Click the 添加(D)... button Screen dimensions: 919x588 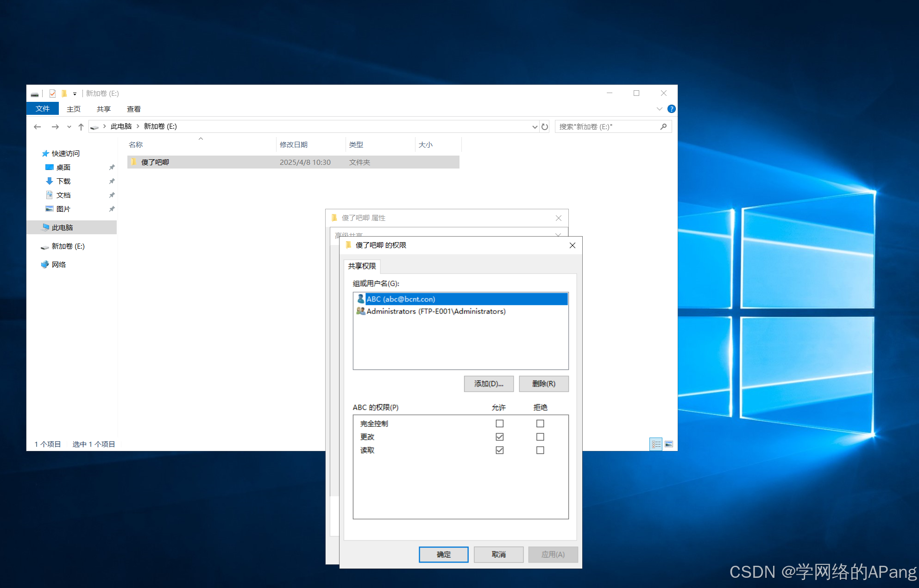tap(488, 383)
